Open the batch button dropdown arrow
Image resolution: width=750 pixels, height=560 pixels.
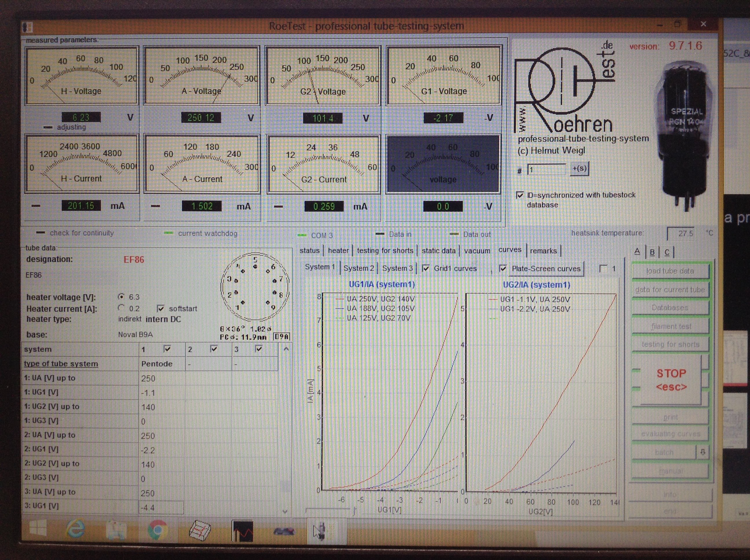(x=703, y=452)
